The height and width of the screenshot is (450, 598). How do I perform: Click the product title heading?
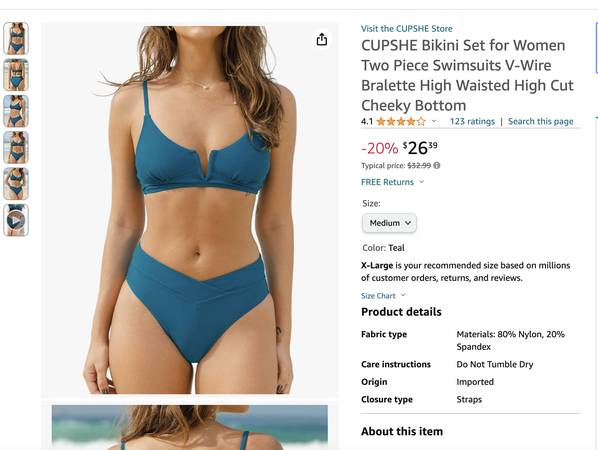[x=467, y=75]
